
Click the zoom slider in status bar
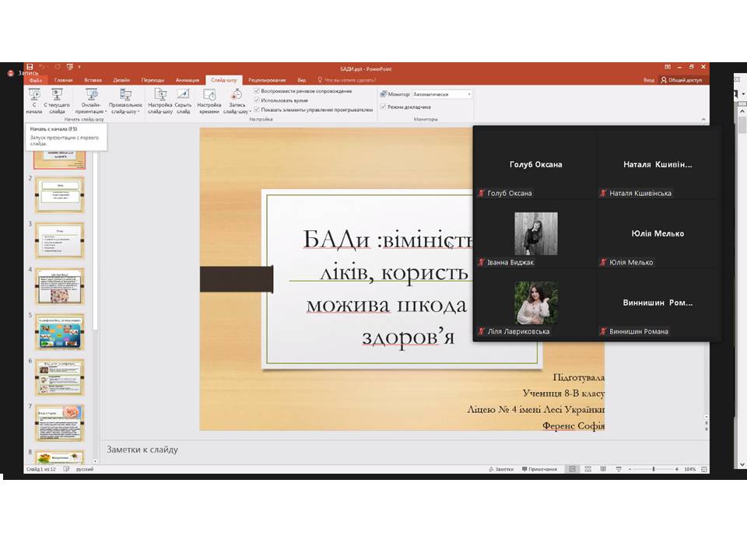pyautogui.click(x=654, y=469)
